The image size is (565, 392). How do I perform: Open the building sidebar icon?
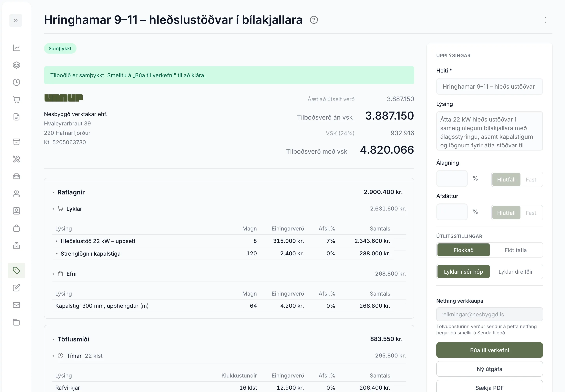(x=16, y=245)
